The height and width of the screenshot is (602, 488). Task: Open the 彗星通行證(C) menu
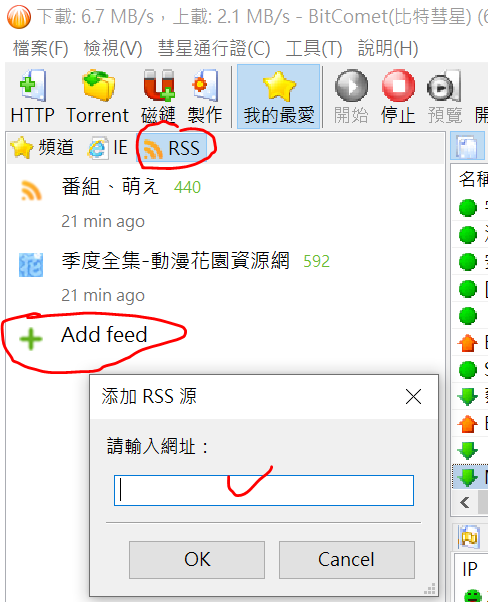(214, 48)
